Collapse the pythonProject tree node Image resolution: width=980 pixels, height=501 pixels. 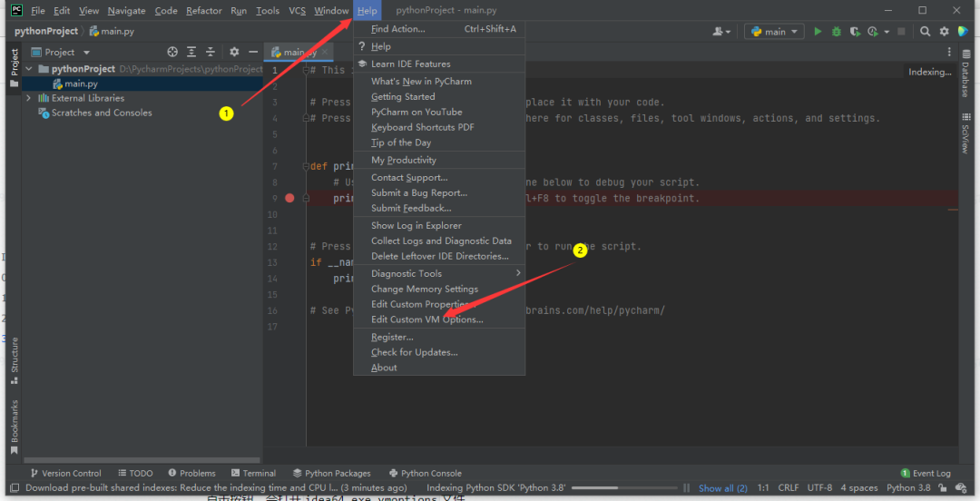pos(29,69)
